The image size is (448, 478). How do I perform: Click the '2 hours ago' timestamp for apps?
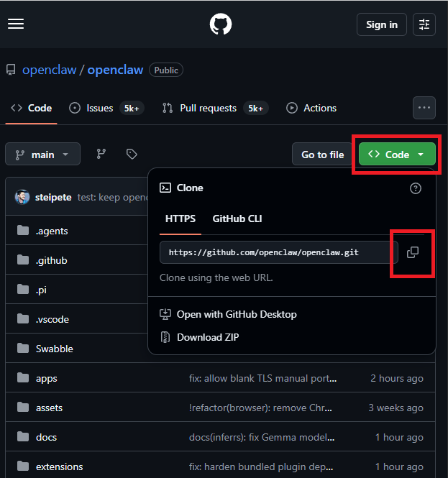pyautogui.click(x=397, y=378)
